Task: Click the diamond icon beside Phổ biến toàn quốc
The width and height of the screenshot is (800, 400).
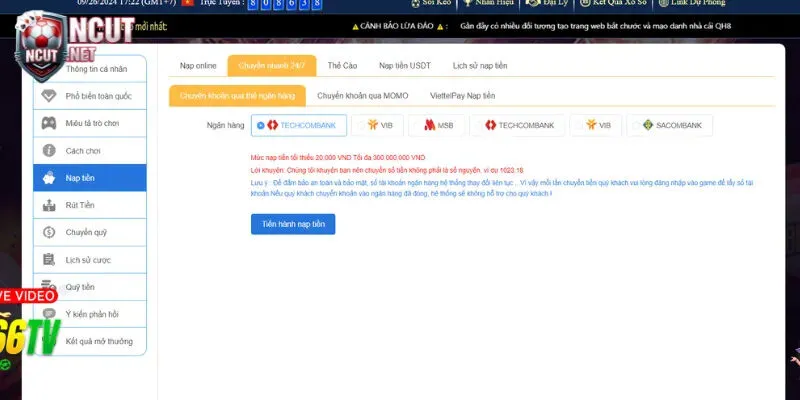Action: (x=49, y=96)
